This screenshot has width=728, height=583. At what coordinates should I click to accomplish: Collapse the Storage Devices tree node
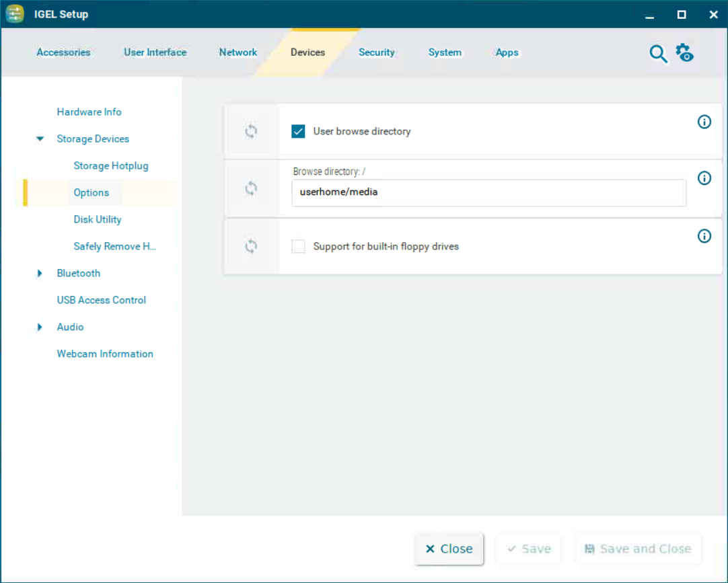[40, 139]
